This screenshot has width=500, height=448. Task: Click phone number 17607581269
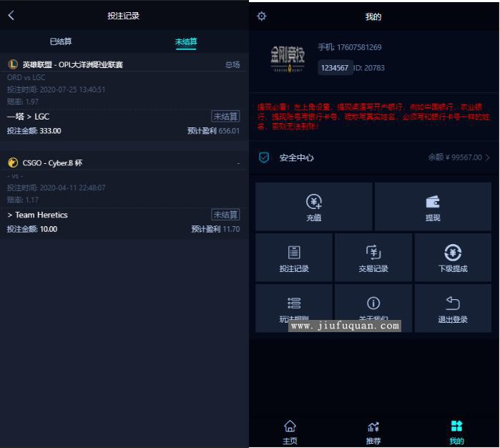[359, 47]
